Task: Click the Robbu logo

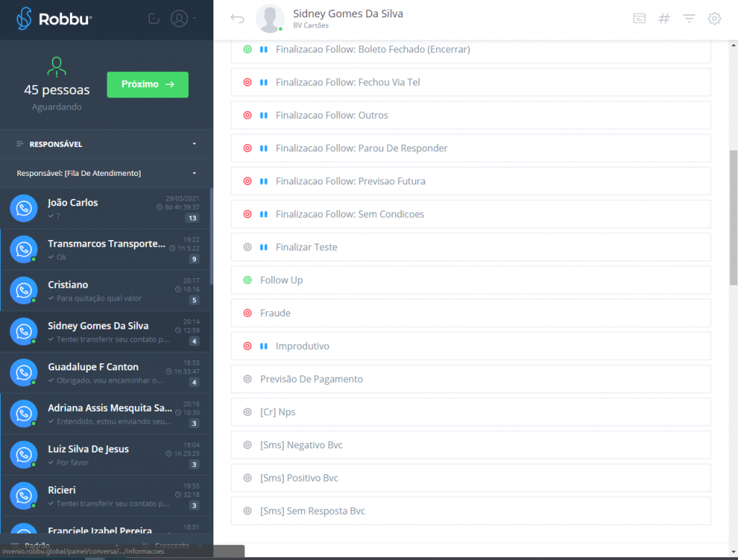Action: coord(54,19)
